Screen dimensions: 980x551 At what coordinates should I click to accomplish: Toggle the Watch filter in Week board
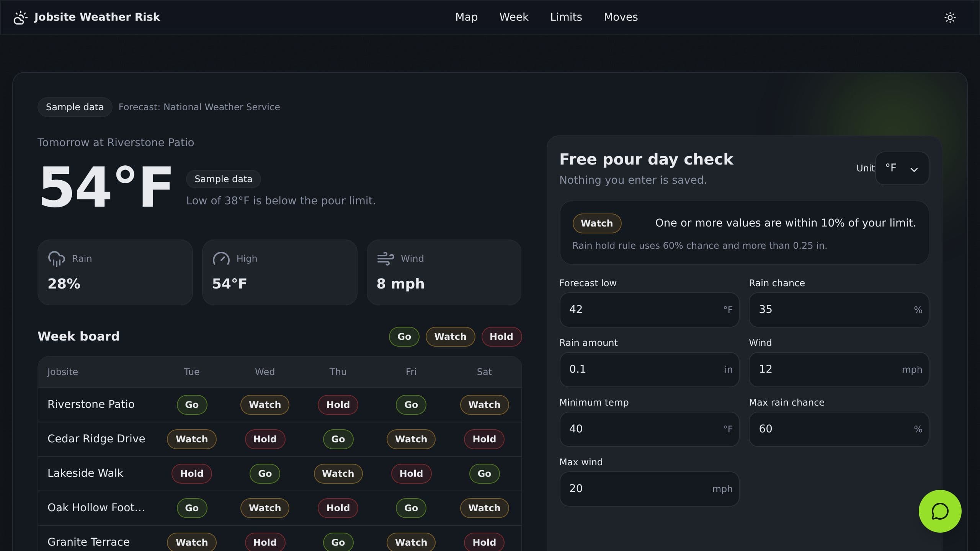click(x=450, y=337)
